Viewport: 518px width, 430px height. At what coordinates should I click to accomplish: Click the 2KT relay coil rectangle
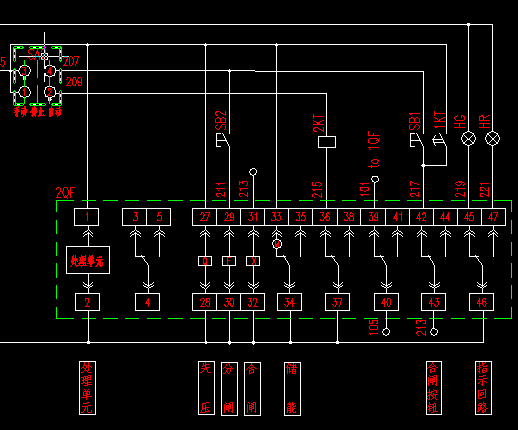(327, 142)
